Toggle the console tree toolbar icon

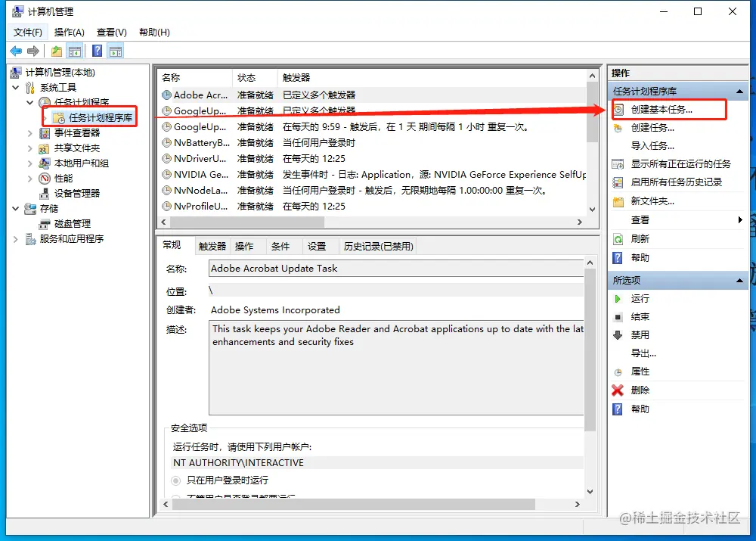pyautogui.click(x=75, y=51)
